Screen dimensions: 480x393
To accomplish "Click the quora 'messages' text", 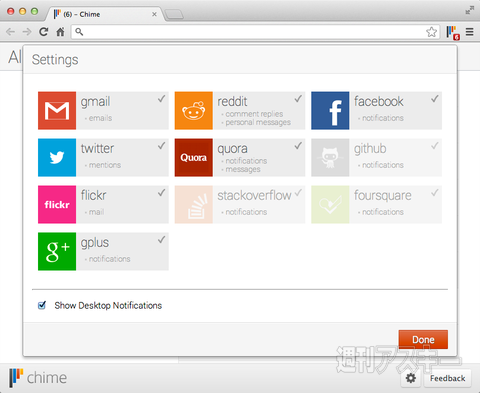I will click(243, 169).
